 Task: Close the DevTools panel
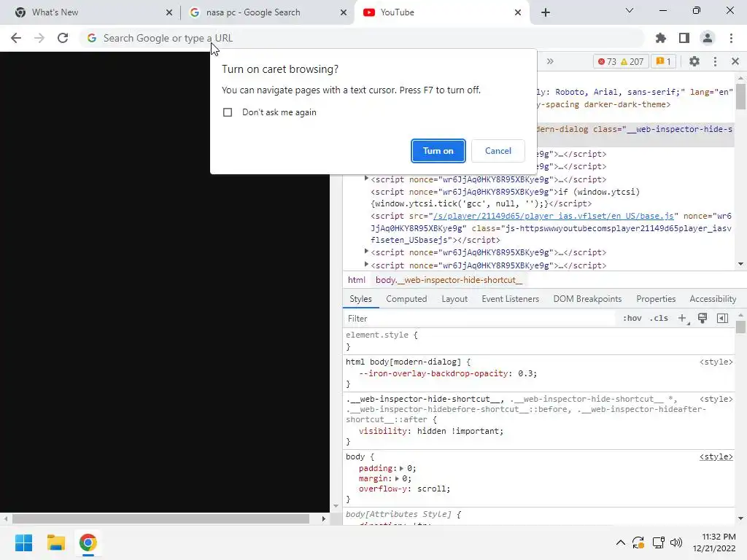tap(735, 61)
